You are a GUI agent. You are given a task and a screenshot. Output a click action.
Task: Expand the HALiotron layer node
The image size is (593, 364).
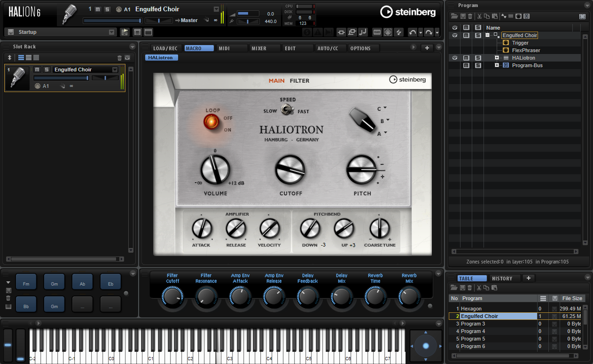pos(497,58)
